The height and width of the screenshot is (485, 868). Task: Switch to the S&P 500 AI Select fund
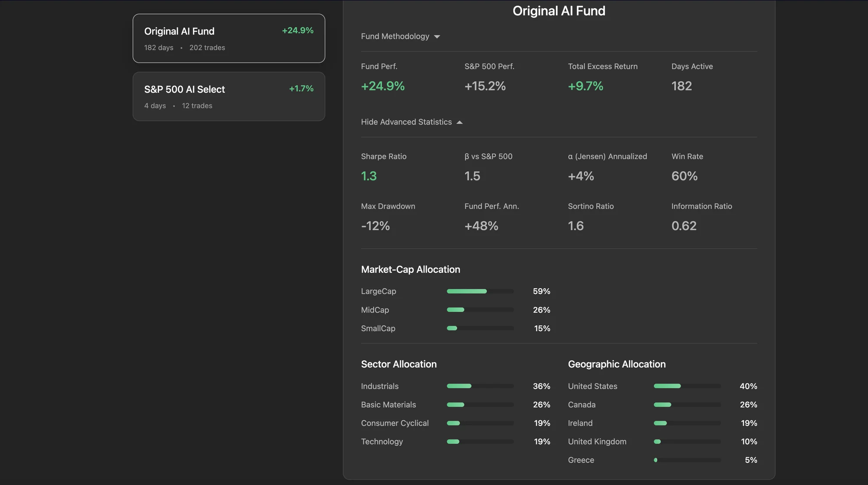[x=229, y=96]
